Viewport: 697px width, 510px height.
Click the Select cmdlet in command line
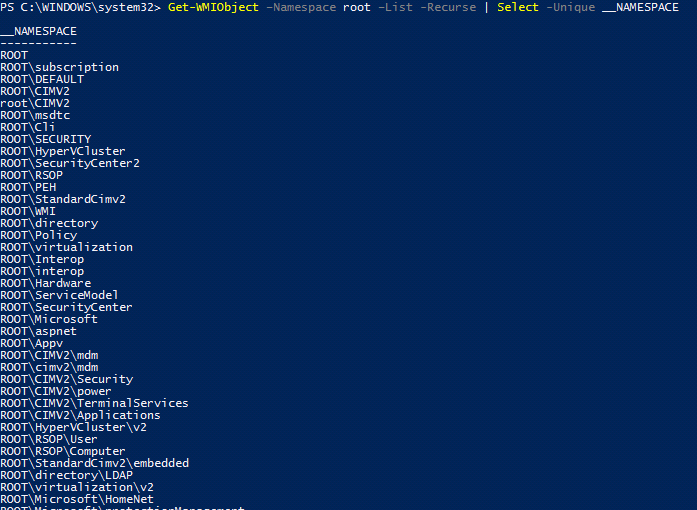pos(518,8)
